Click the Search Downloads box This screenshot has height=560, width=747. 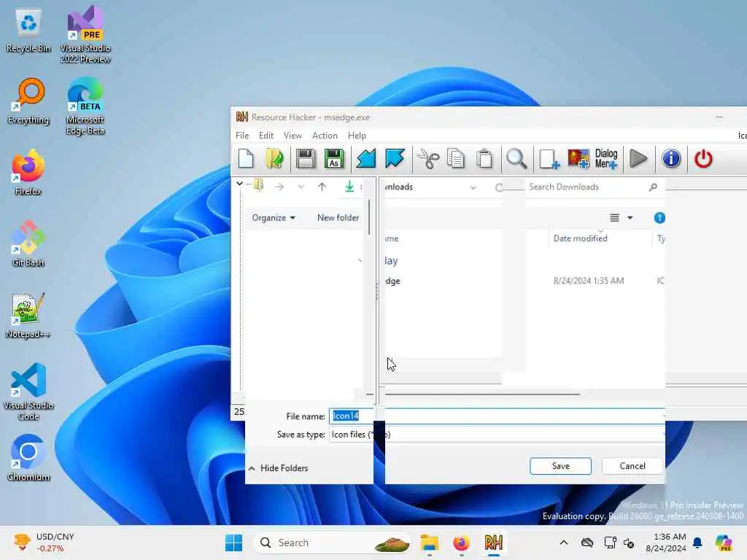click(x=592, y=187)
